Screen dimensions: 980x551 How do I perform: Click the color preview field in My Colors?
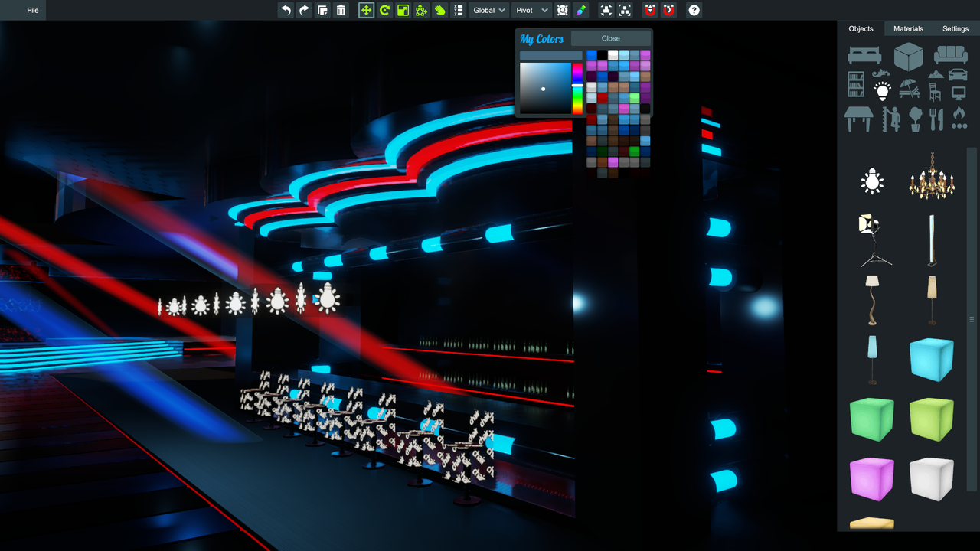(550, 56)
